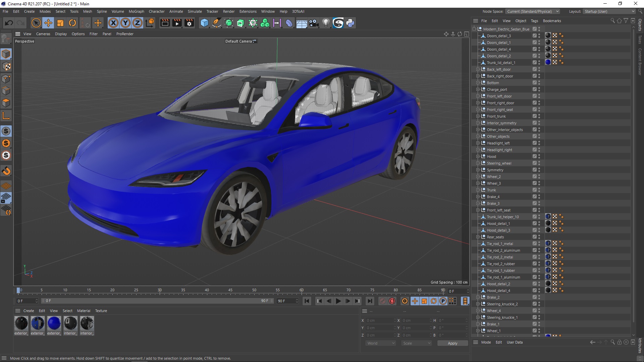Image resolution: width=644 pixels, height=362 pixels.
Task: Select Front_trunk object row
Action: pos(496,116)
